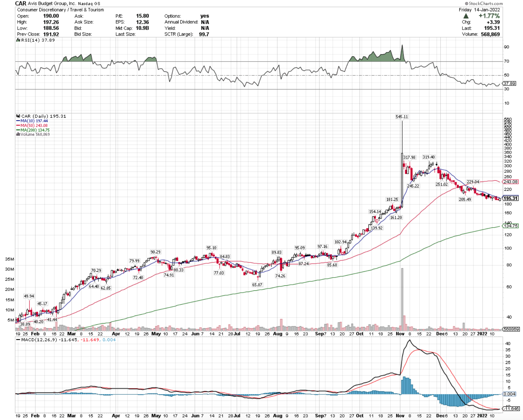Click the High 197.26 value
Viewport: 523px width, 420px height.
[51, 22]
